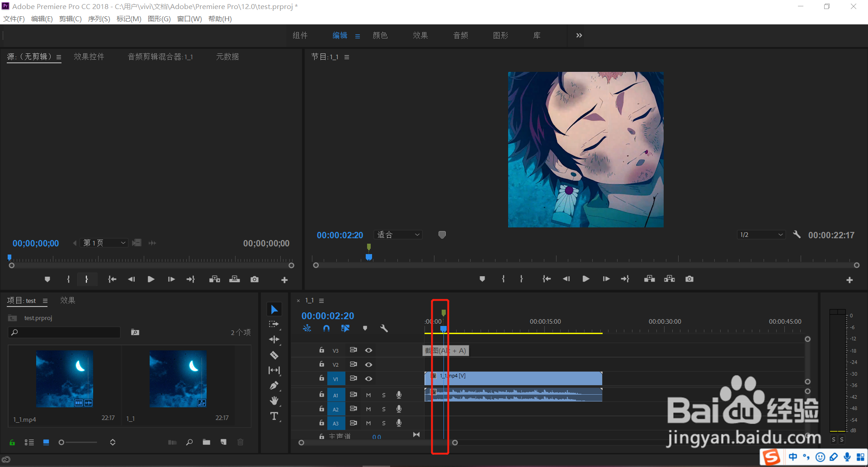Step back one frame in program monitor
Image resolution: width=868 pixels, height=467 pixels.
point(566,279)
